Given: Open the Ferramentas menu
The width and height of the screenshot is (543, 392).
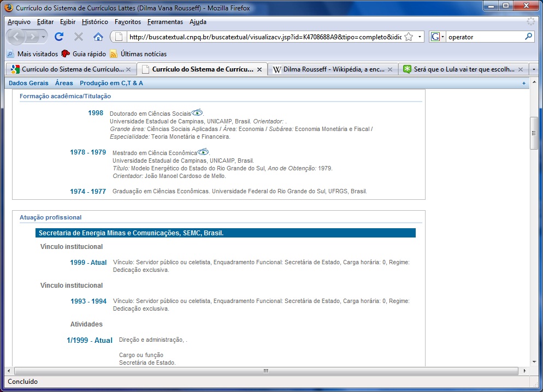Looking at the screenshot, I should tap(165, 22).
